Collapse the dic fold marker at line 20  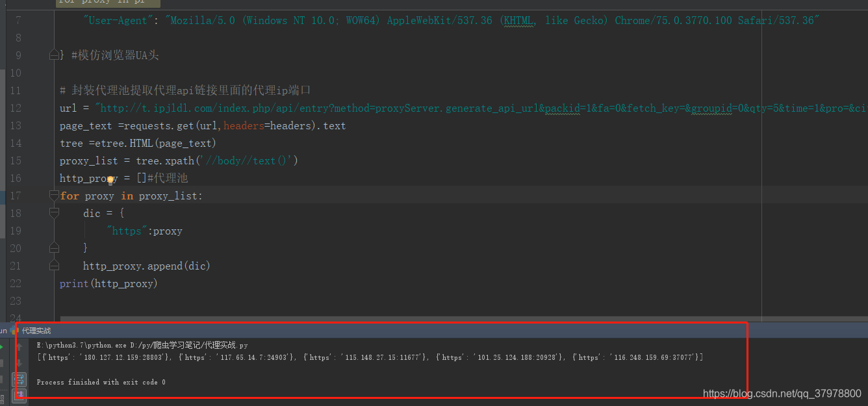pos(54,248)
